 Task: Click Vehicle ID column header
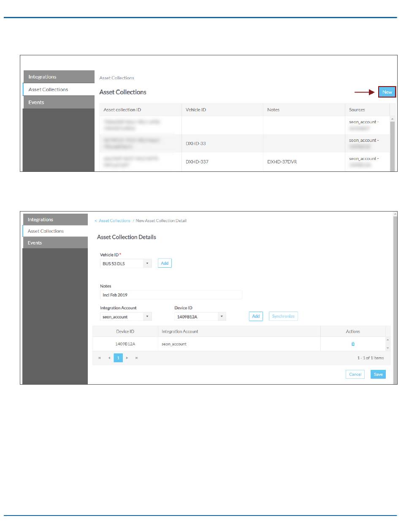[x=222, y=110]
